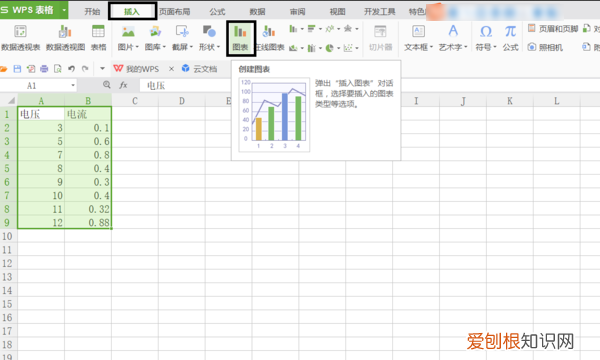Click the 符号 omega symbol icon
The height and width of the screenshot is (360, 600).
486,31
